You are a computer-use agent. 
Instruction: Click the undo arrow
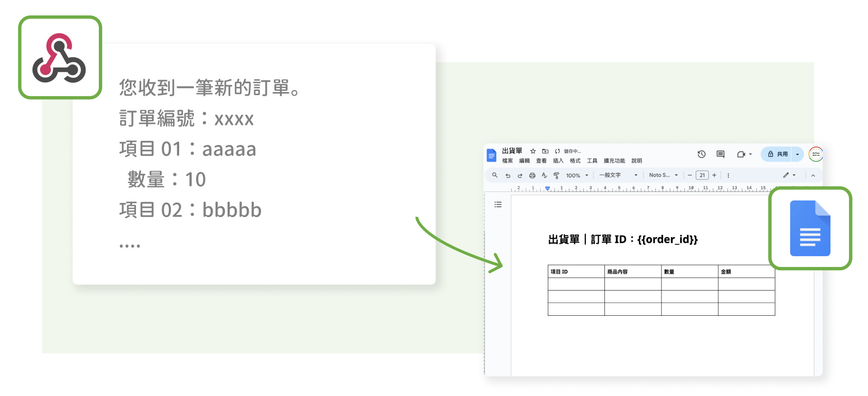click(508, 175)
